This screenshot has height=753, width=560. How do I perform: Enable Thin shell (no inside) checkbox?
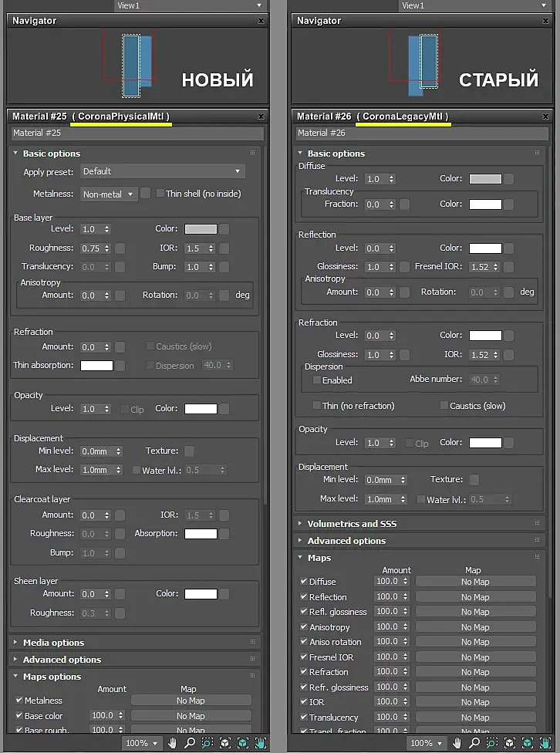coord(160,194)
